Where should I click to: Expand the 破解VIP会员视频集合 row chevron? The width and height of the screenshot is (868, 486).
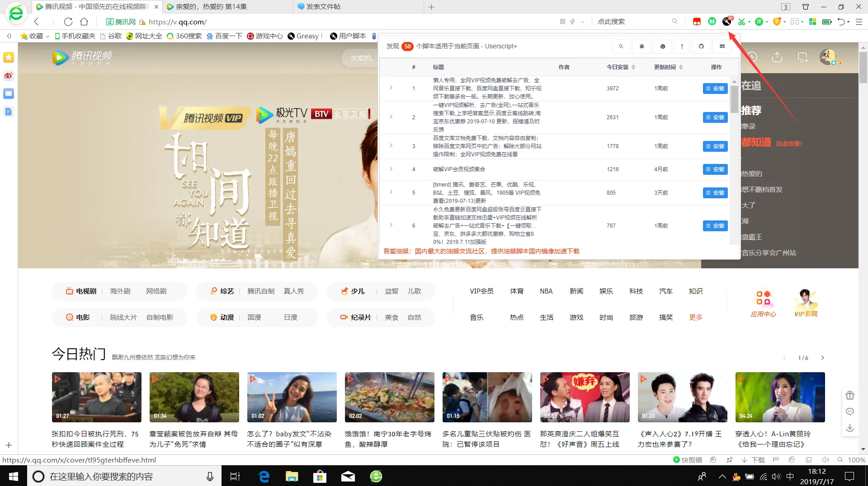click(x=391, y=169)
